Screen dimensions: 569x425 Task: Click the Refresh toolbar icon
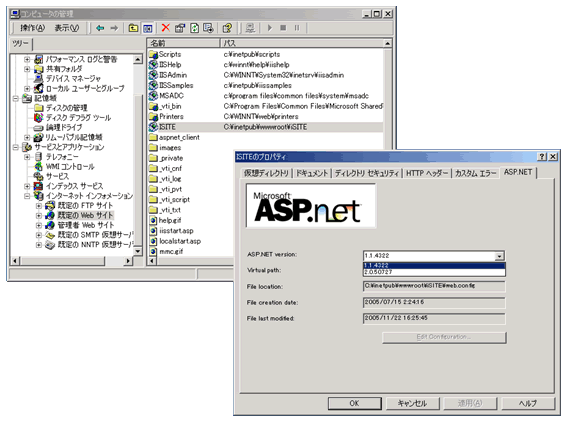[195, 28]
